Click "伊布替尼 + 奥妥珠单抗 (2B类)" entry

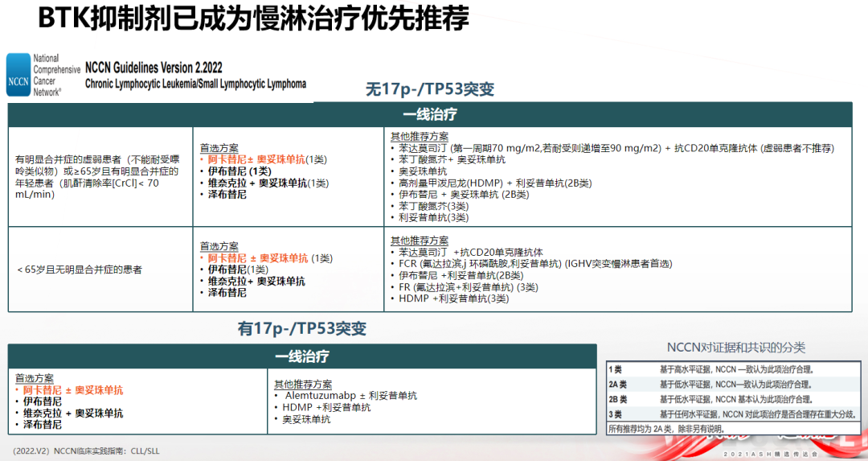[464, 195]
